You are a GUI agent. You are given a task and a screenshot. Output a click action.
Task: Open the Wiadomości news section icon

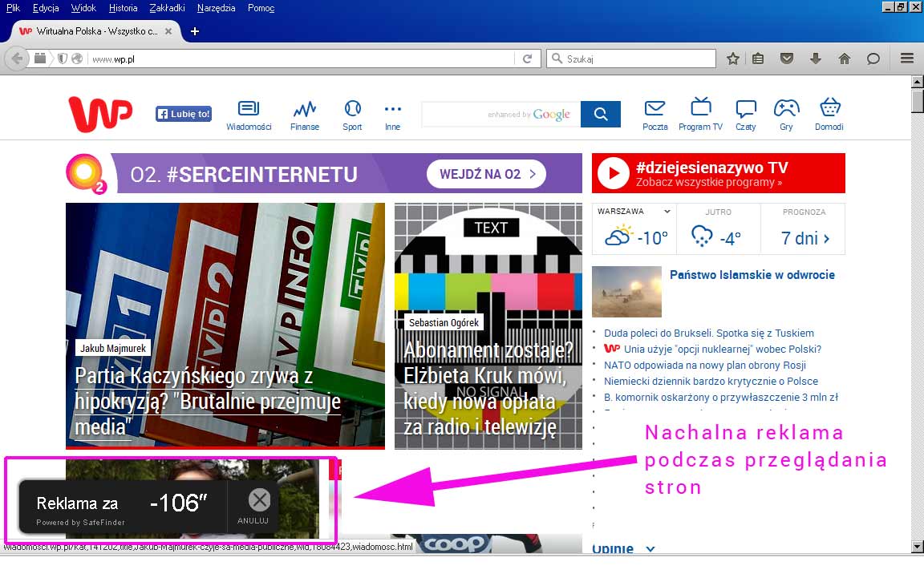point(249,115)
